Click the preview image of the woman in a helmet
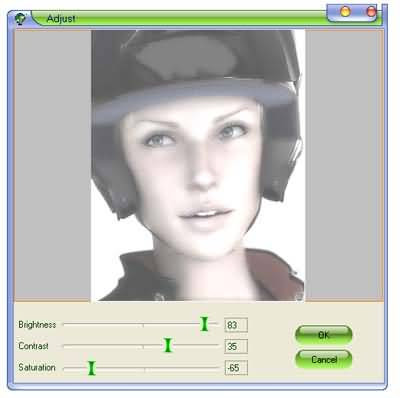 [198, 166]
